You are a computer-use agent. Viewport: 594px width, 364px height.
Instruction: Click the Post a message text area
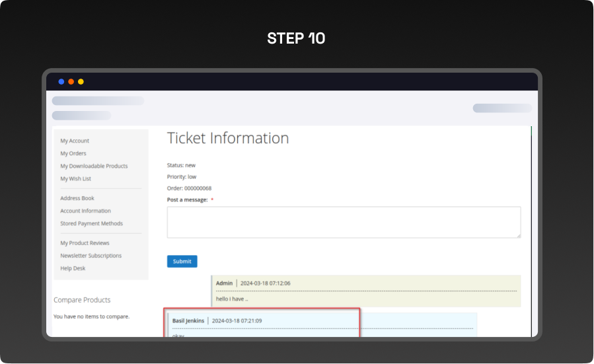point(343,222)
